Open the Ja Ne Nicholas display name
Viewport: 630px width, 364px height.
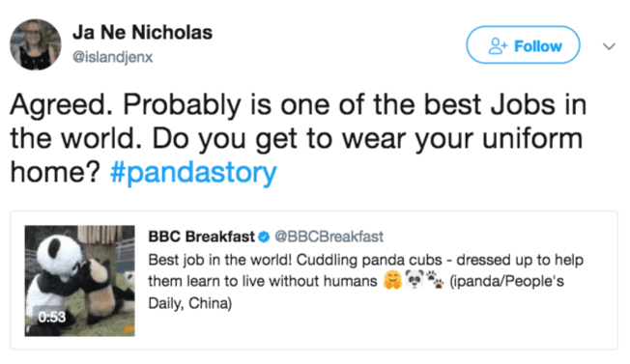pos(142,32)
